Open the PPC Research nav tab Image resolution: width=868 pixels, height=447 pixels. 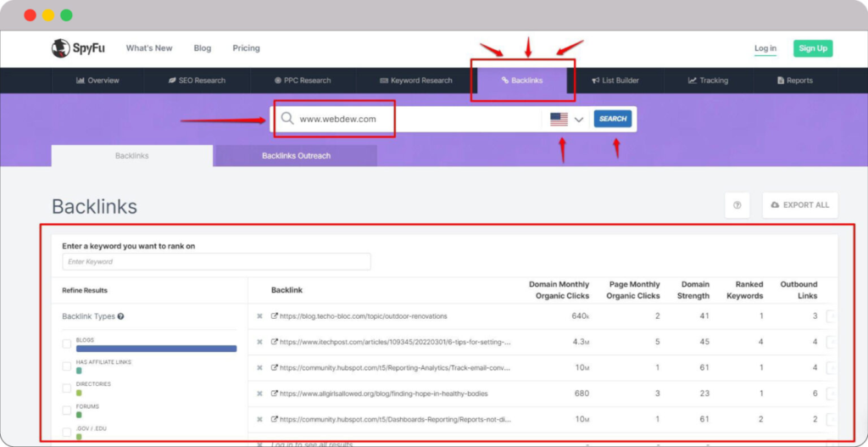coord(303,81)
